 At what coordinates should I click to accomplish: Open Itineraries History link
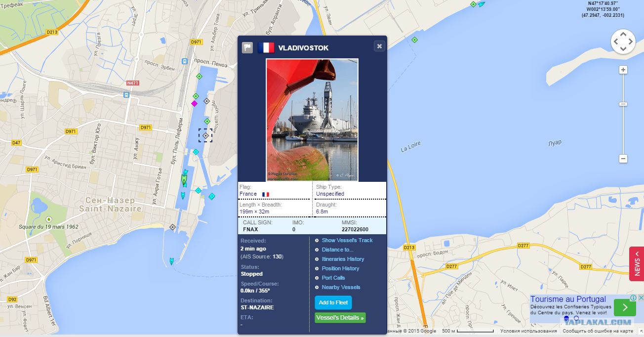[x=343, y=259]
